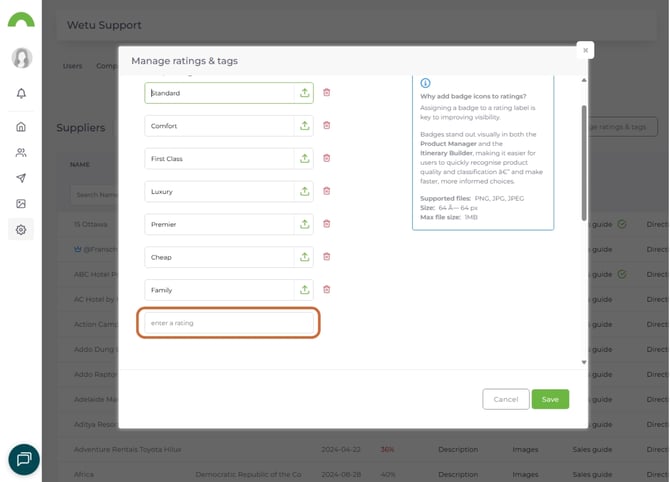The height and width of the screenshot is (482, 670).
Task: Click the green Wetu logo
Action: 21,20
